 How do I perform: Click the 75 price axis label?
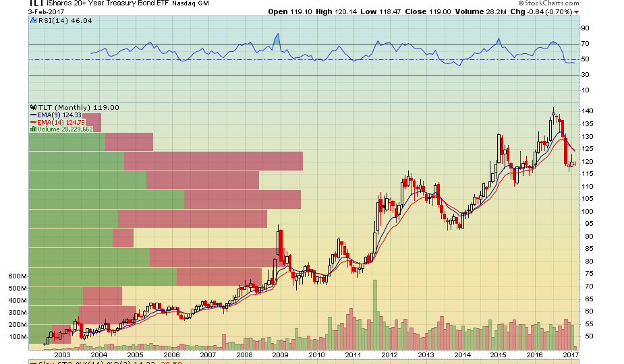pos(588,274)
